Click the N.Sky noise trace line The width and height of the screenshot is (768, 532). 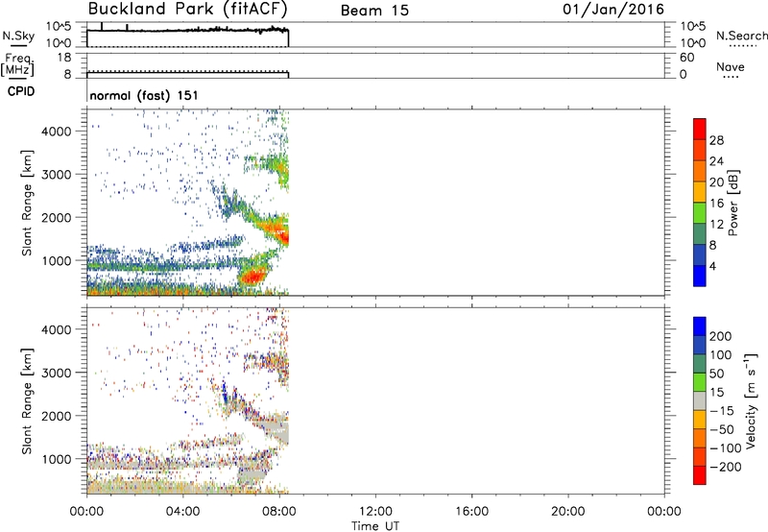pyautogui.click(x=187, y=31)
